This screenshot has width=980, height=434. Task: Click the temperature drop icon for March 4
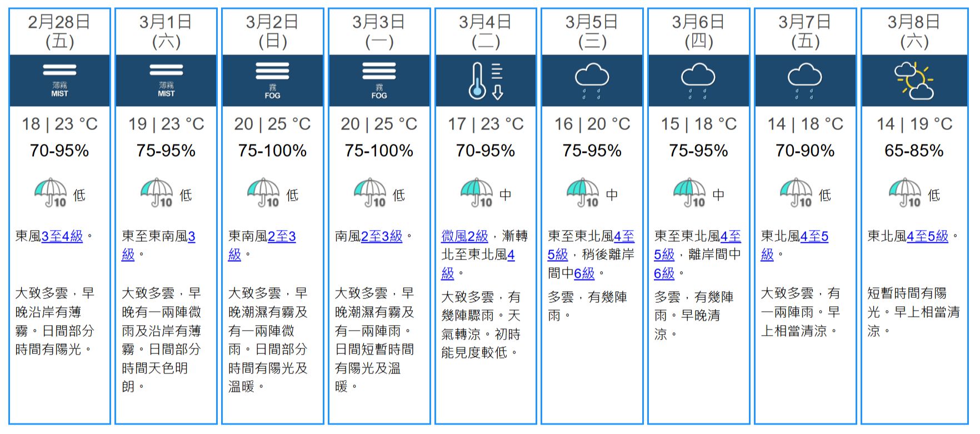(485, 81)
